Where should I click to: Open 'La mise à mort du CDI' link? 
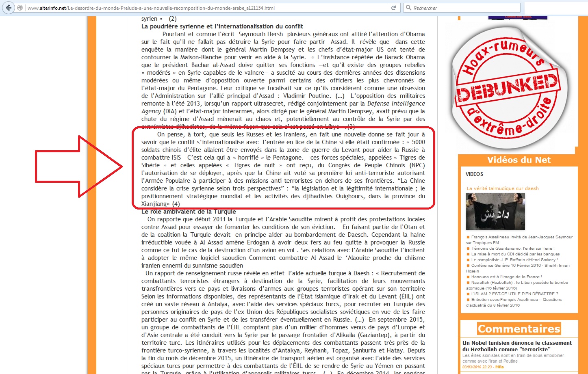point(515,254)
